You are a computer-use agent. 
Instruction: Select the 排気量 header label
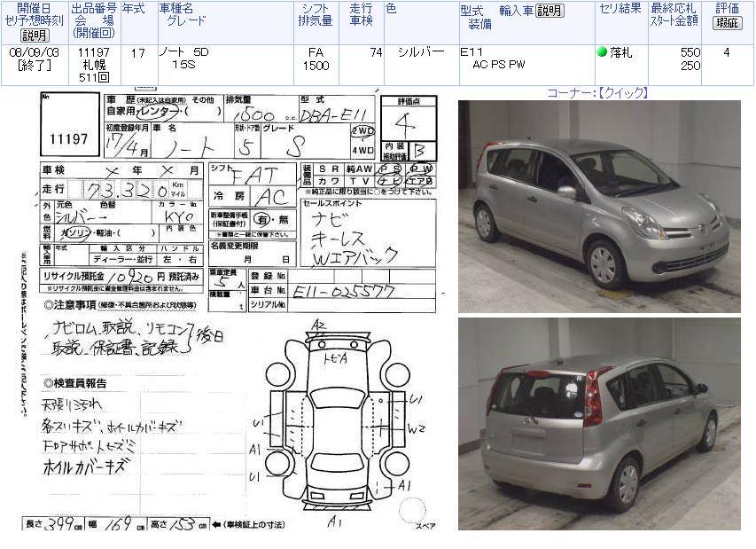tap(316, 20)
